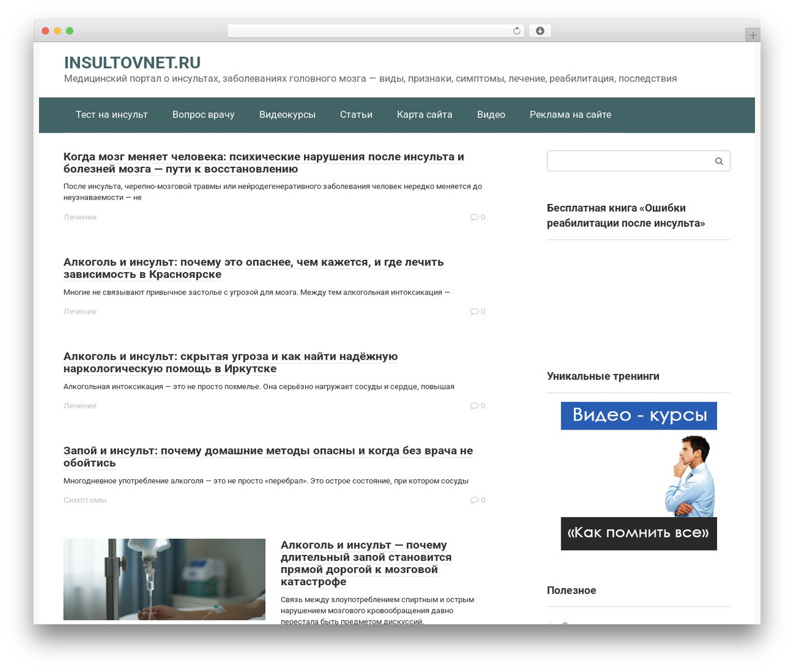The image size is (794, 672).
Task: Click the INSULTOVNET.RU site title
Action: (132, 63)
